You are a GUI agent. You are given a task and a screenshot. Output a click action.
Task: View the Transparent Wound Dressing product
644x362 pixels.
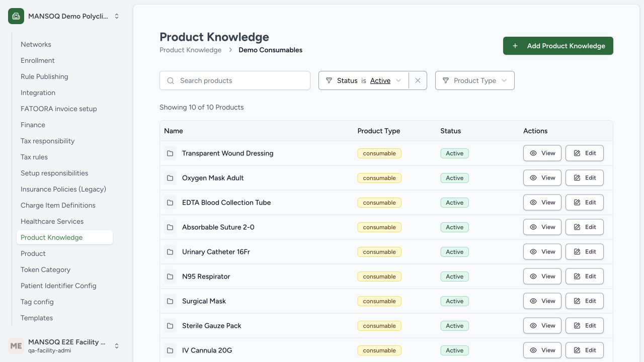pos(542,153)
